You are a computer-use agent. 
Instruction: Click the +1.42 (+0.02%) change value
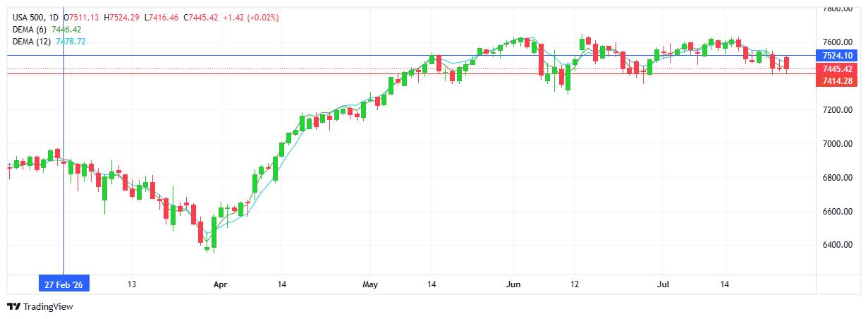tap(251, 18)
